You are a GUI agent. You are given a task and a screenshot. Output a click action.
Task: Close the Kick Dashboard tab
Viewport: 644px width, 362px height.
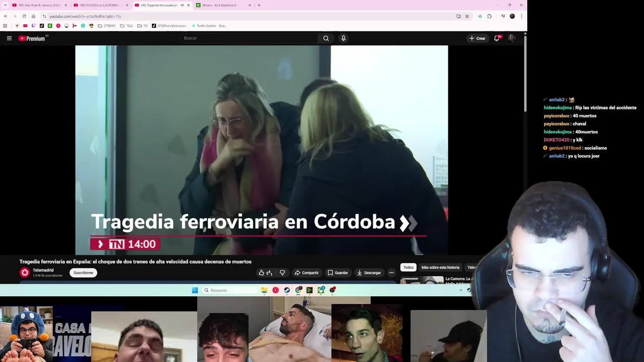250,5
